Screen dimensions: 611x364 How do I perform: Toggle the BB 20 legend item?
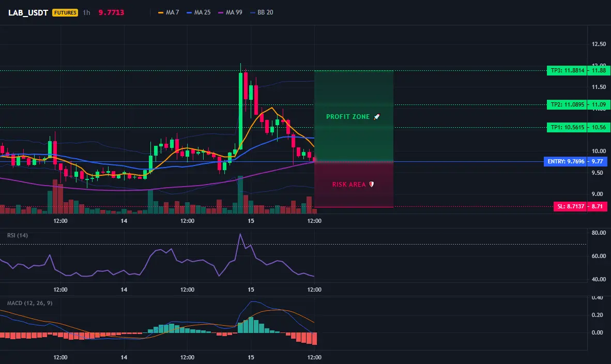pos(262,12)
